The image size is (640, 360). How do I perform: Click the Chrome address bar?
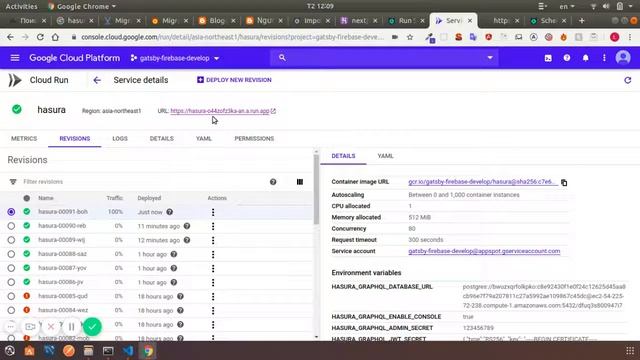point(233,37)
